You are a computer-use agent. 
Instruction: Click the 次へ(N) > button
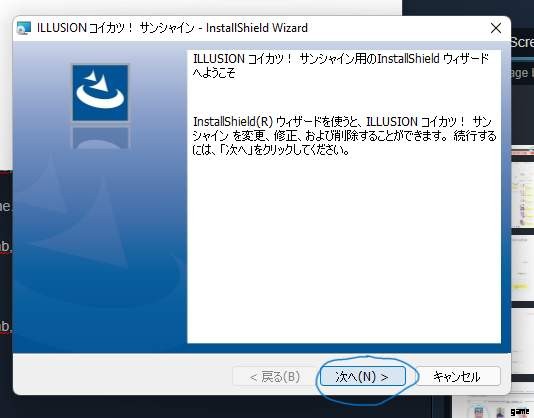click(x=363, y=376)
